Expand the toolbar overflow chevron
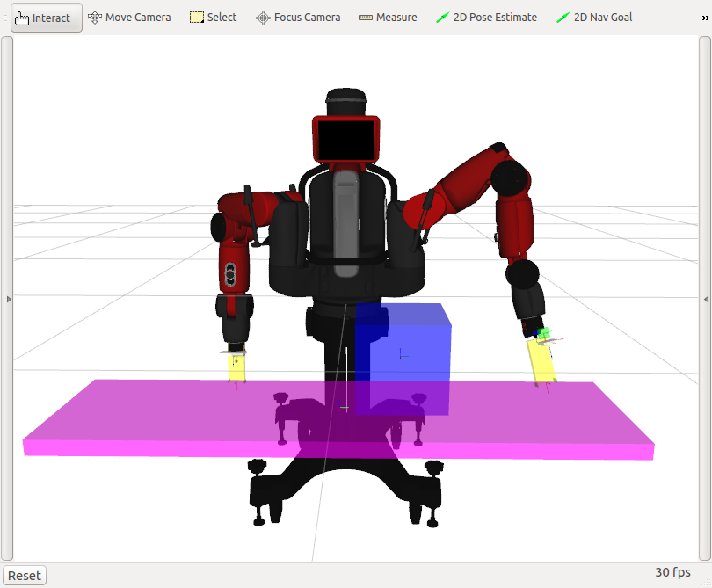The height and width of the screenshot is (588, 712). [x=705, y=18]
